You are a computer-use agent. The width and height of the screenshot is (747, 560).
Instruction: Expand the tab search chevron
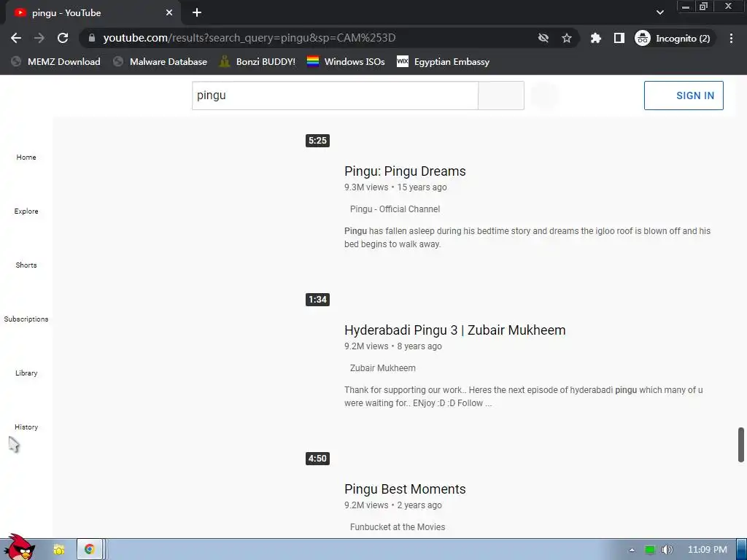[659, 12]
